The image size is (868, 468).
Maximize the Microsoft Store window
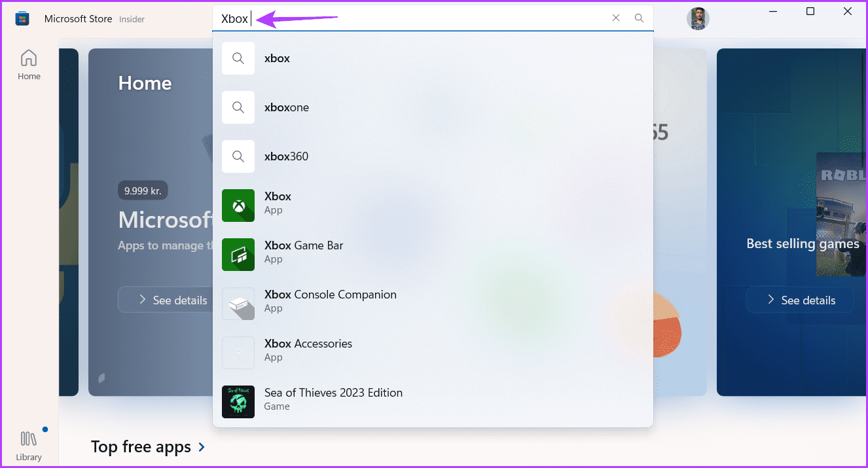(x=810, y=11)
